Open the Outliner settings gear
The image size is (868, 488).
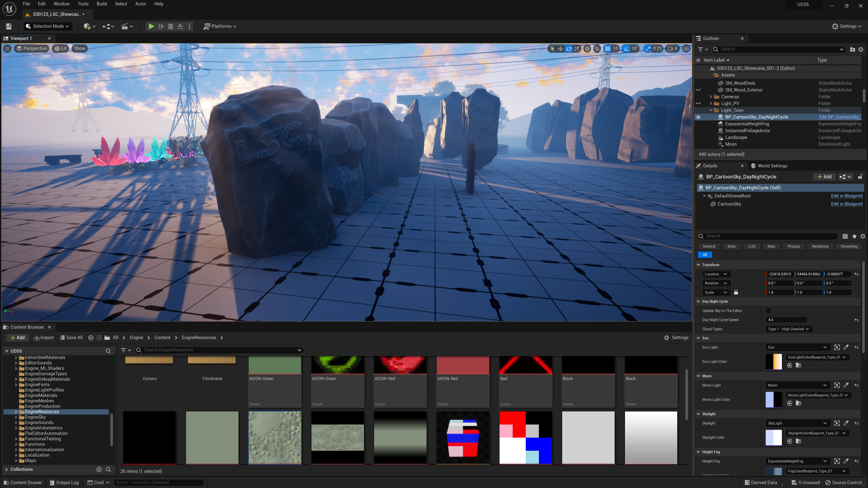[861, 49]
